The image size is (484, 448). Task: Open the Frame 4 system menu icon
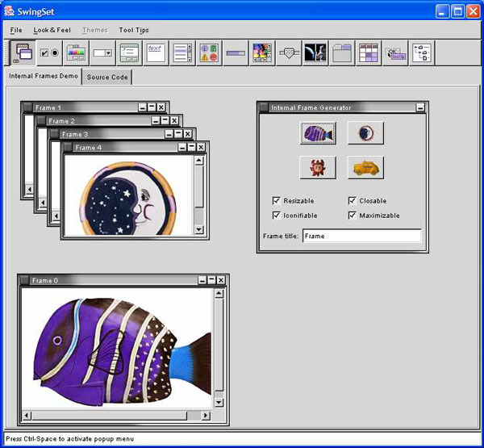(68, 148)
